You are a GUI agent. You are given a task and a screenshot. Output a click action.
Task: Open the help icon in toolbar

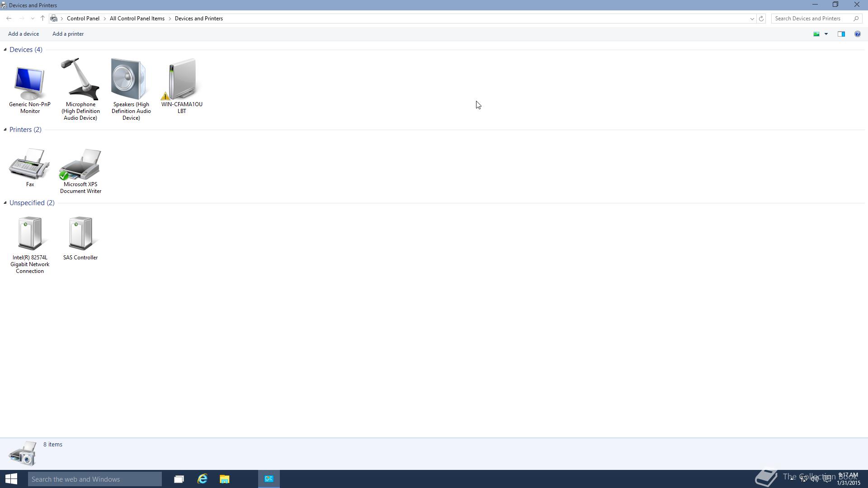pos(857,34)
